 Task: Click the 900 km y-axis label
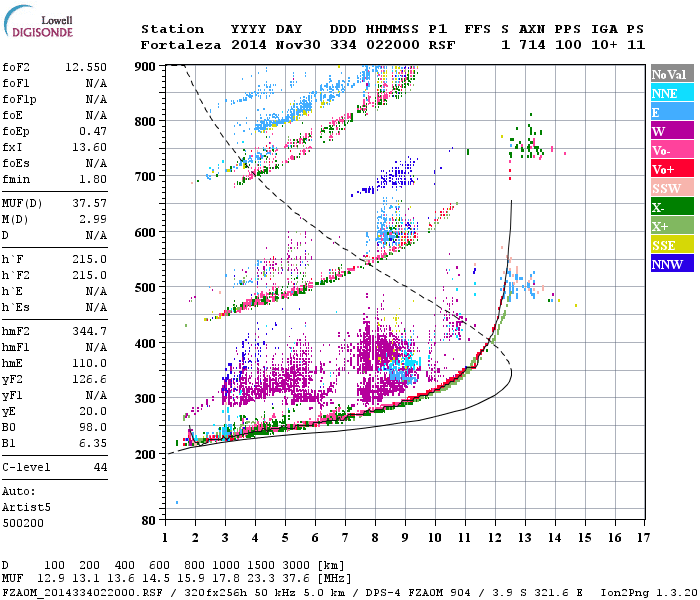145,67
